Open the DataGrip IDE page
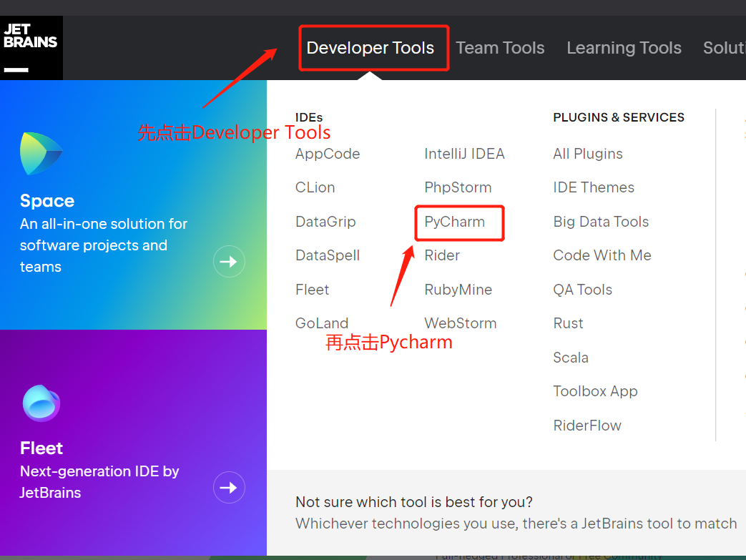Viewport: 746px width, 560px height. coord(325,222)
